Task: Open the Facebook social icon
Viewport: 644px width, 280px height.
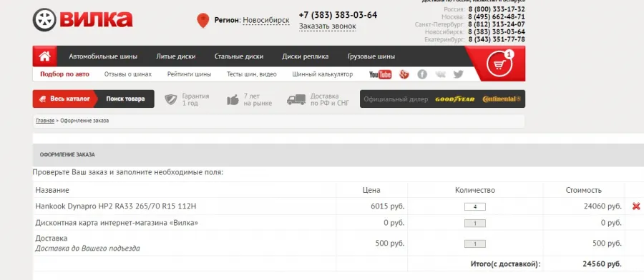Action: point(422,74)
